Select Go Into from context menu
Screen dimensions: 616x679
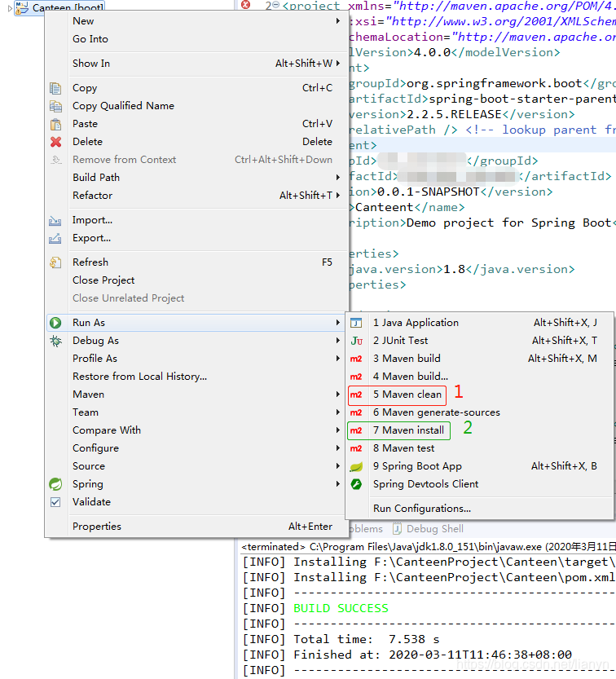(x=197, y=39)
